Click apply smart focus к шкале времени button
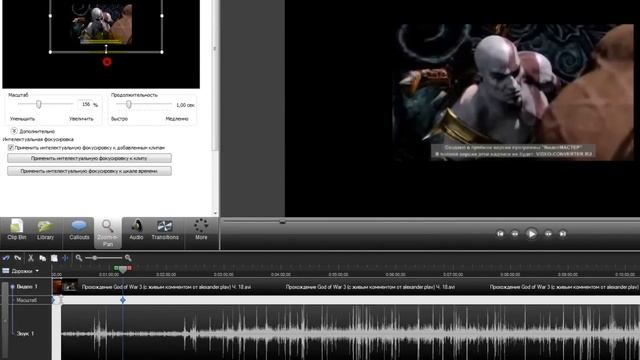Viewport: 640px width, 360px height. click(x=89, y=171)
